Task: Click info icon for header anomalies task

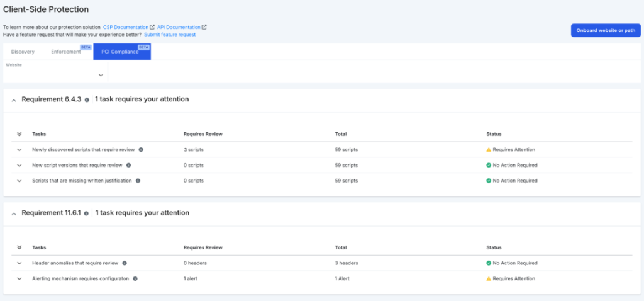Action: 125,263
